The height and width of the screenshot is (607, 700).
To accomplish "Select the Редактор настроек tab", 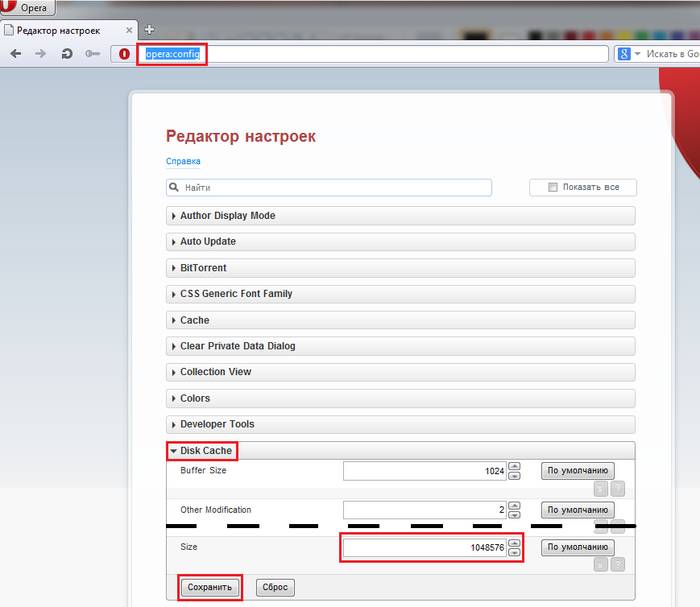I will click(x=60, y=30).
